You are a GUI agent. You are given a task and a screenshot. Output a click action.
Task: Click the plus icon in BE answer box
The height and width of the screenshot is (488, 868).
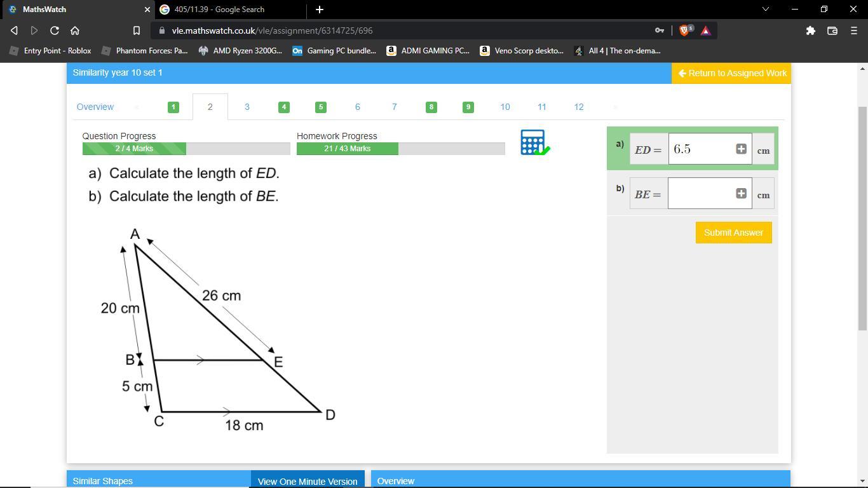pyautogui.click(x=741, y=193)
